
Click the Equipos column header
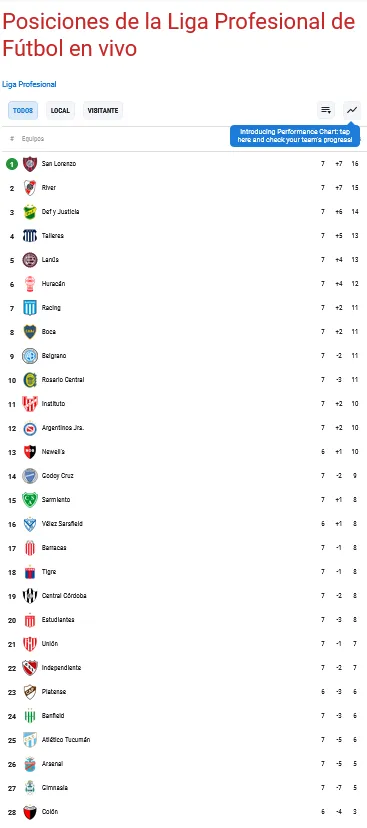tap(33, 139)
